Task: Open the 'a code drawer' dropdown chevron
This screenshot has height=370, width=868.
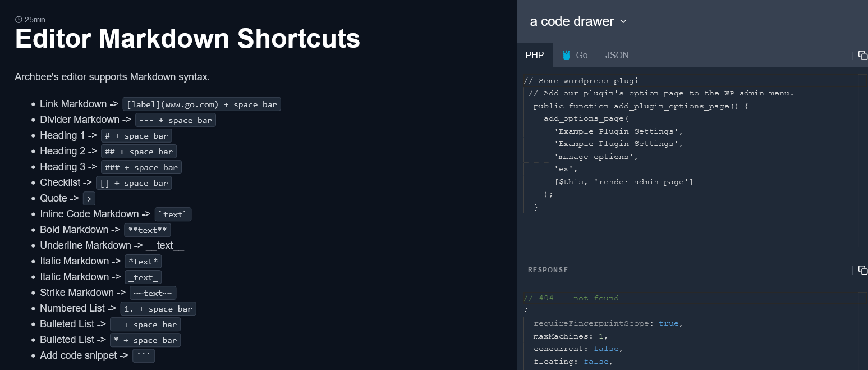Action: click(623, 21)
